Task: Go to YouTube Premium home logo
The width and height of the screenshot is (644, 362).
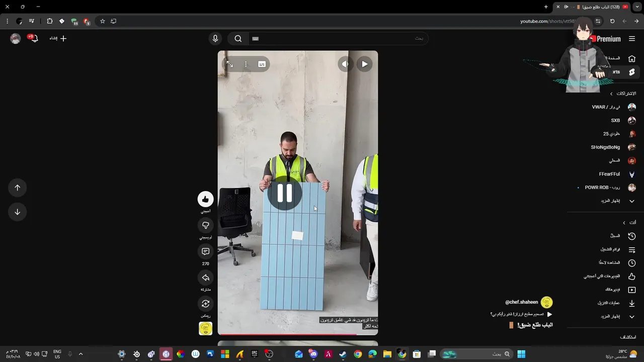Action: click(x=605, y=39)
